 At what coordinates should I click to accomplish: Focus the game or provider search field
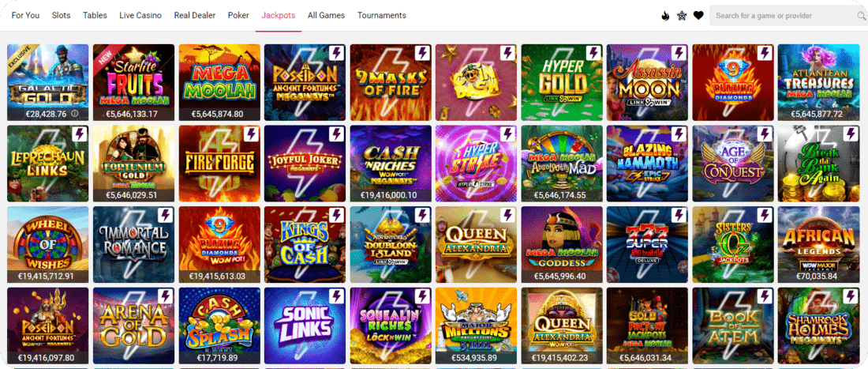point(788,16)
